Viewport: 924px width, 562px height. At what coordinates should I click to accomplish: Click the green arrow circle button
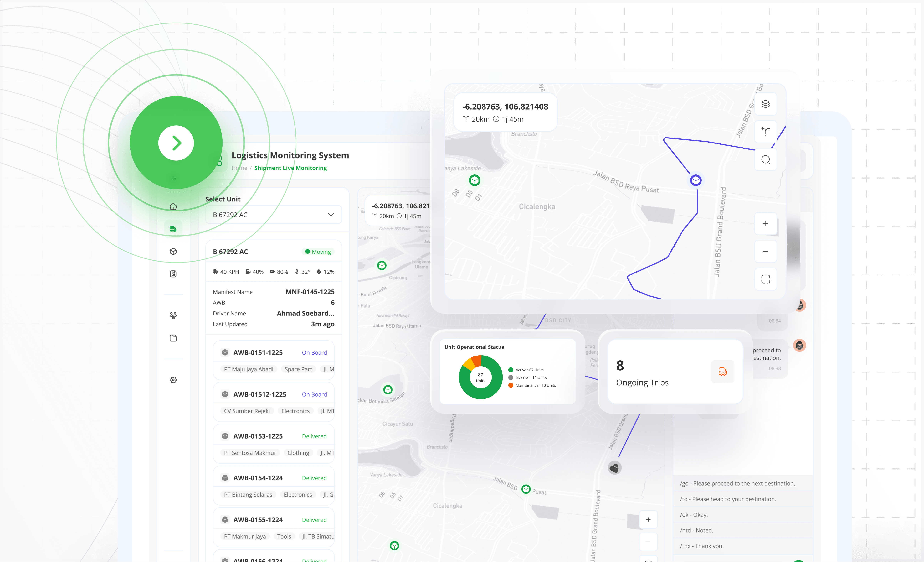176,143
